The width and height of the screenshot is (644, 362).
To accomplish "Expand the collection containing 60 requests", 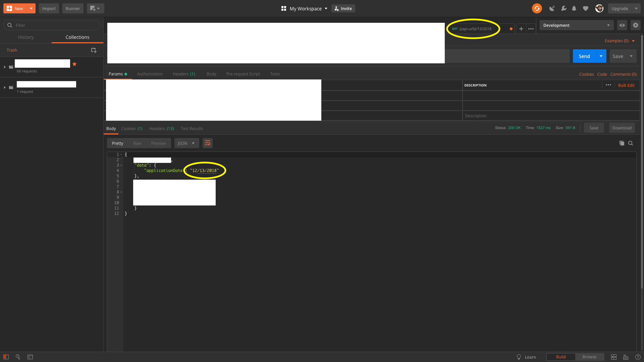I will pyautogui.click(x=5, y=67).
